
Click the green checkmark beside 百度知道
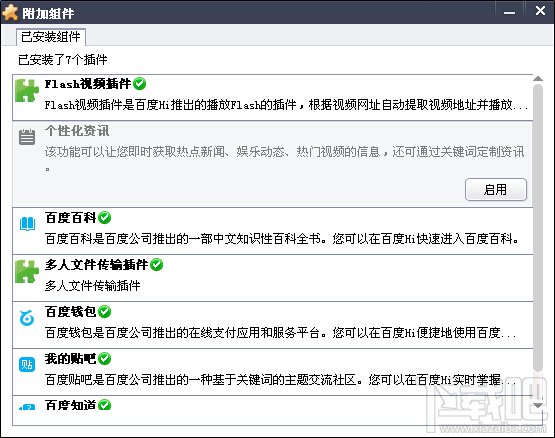pos(104,405)
